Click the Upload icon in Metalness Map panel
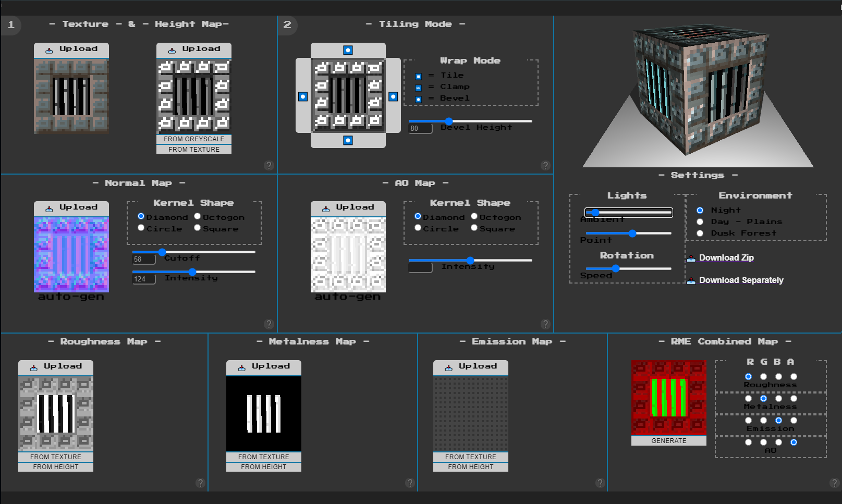 coord(241,368)
